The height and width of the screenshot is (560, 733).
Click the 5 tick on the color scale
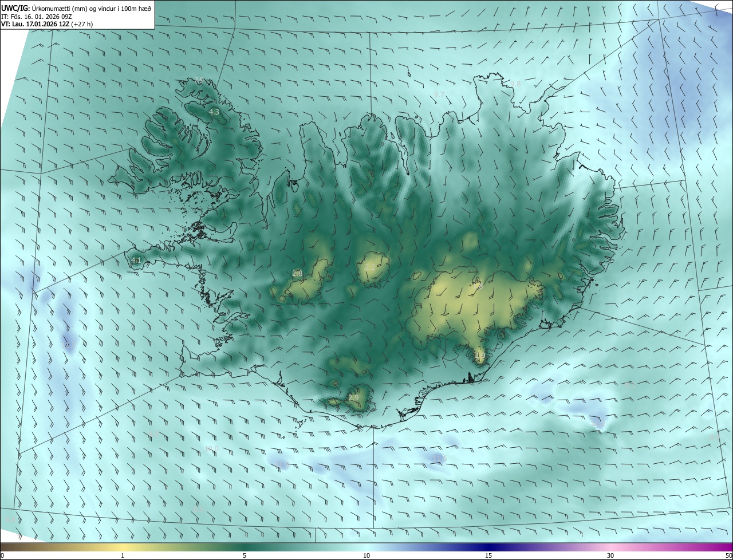245,555
